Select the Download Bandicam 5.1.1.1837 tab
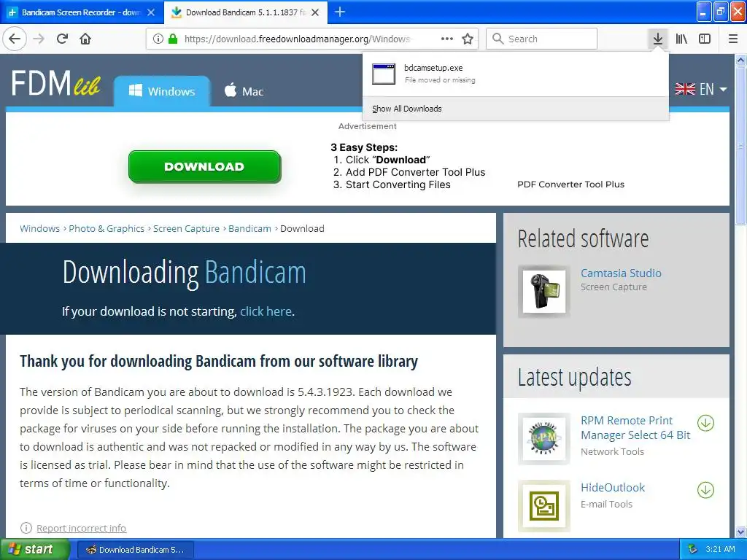 point(245,12)
